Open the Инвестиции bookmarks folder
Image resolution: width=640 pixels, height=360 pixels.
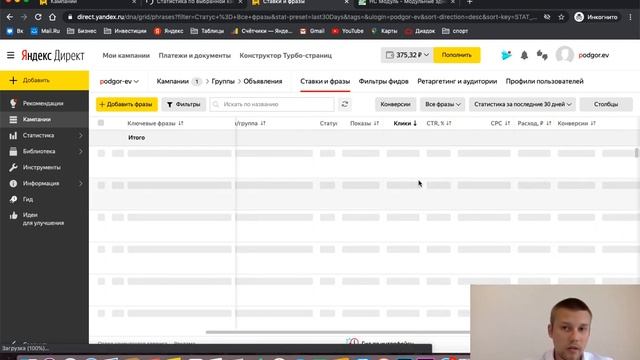(x=125, y=31)
